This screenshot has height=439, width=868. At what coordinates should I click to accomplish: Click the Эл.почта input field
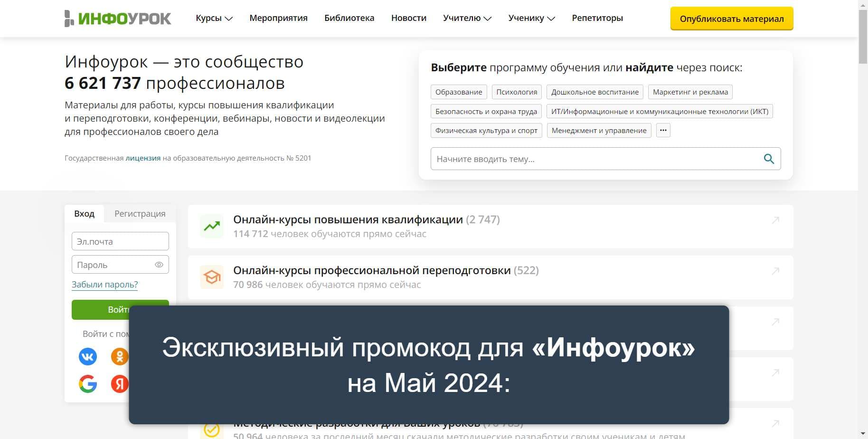(120, 241)
